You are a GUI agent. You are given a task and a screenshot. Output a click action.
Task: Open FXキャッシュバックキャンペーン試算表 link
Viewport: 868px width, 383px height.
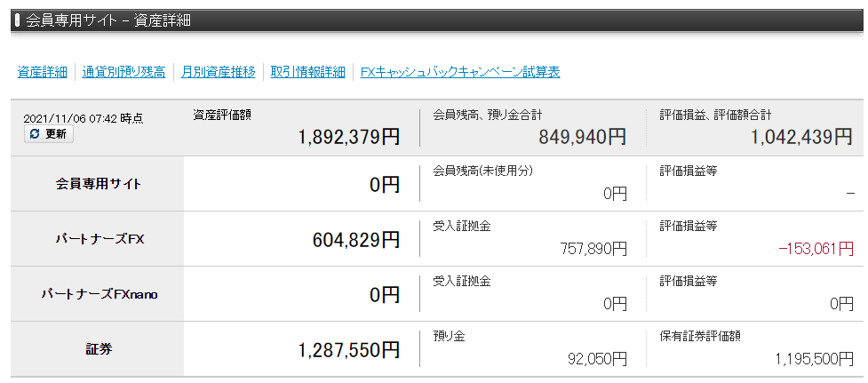click(x=460, y=72)
